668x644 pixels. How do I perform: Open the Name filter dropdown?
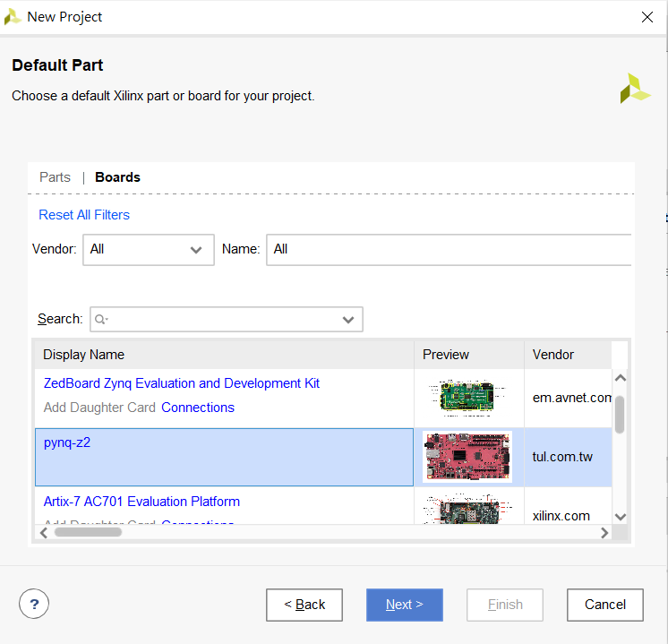click(449, 250)
